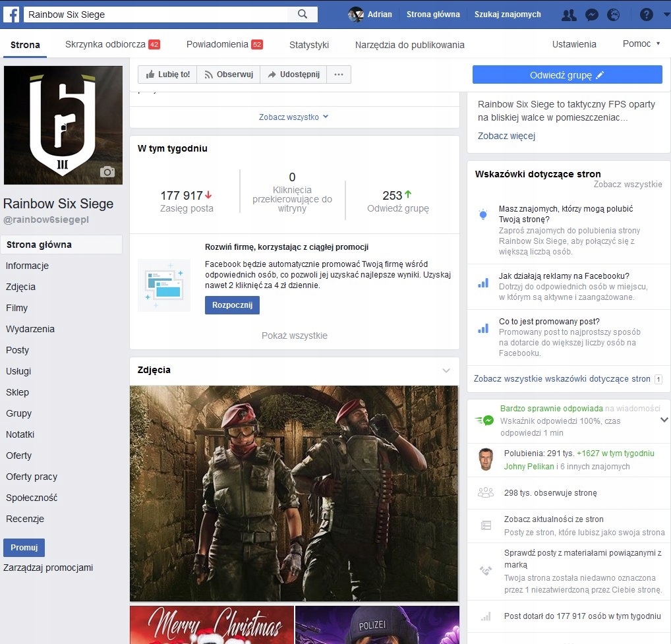
Task: Open Oferty pracy in the sidebar
Action: point(32,477)
